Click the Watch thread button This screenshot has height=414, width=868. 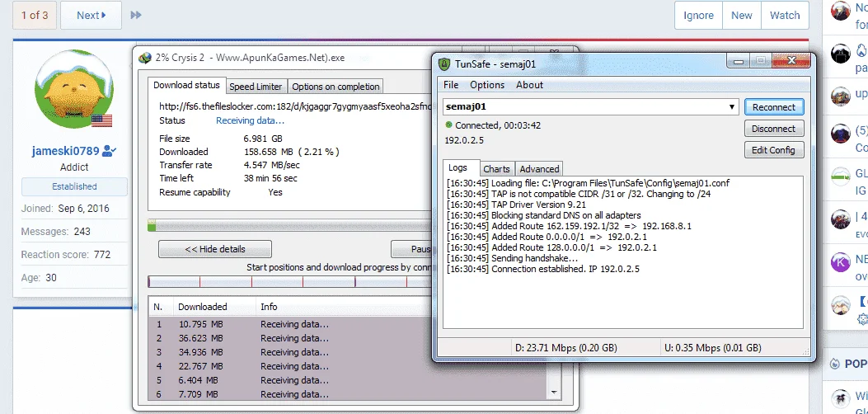tap(785, 15)
